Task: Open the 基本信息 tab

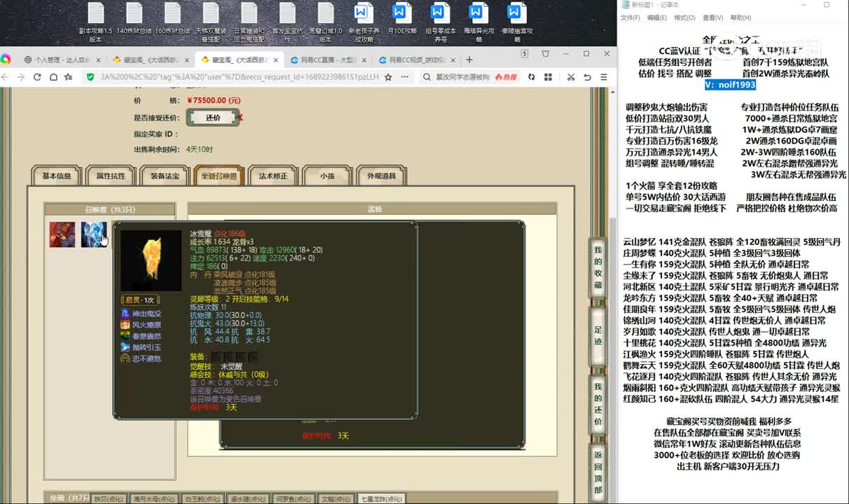Action: tap(57, 176)
